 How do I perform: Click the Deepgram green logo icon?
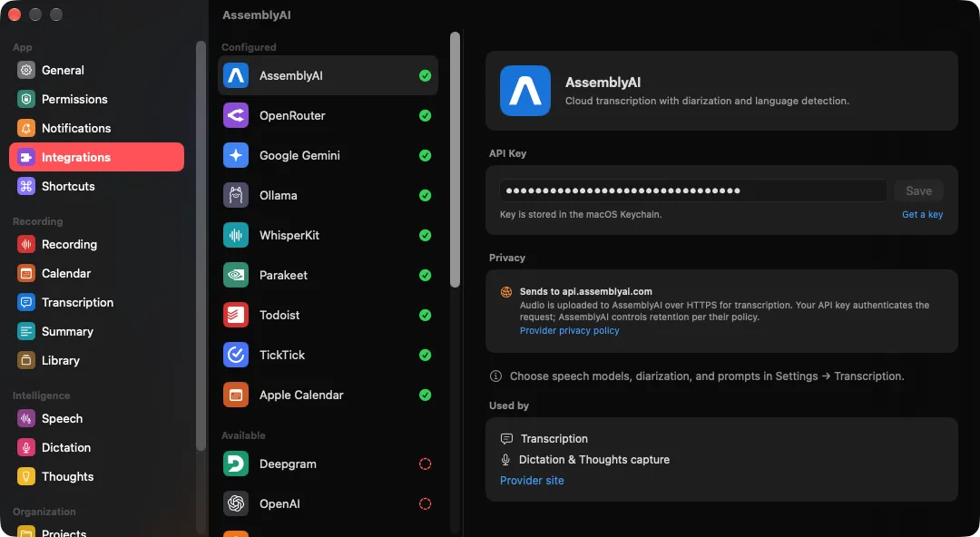tap(236, 464)
